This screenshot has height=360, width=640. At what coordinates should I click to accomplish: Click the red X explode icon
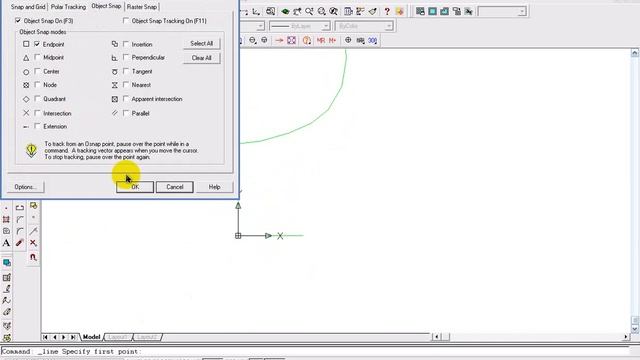pyautogui.click(x=33, y=243)
